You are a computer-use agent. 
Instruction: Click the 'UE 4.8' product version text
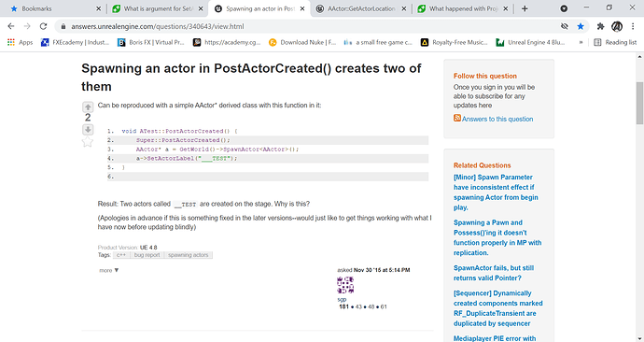point(148,248)
